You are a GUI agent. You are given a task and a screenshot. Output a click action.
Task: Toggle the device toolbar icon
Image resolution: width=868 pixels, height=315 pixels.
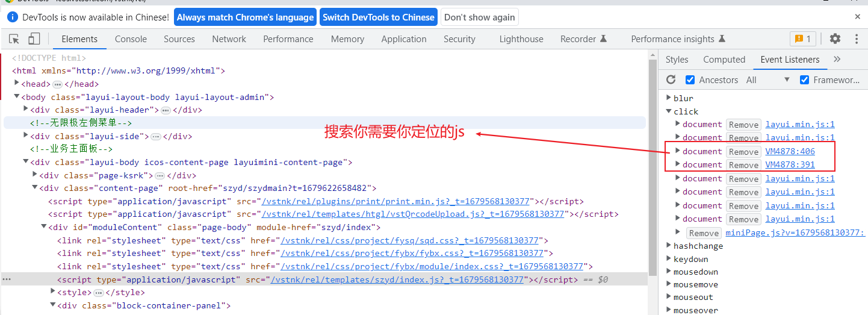(x=34, y=39)
